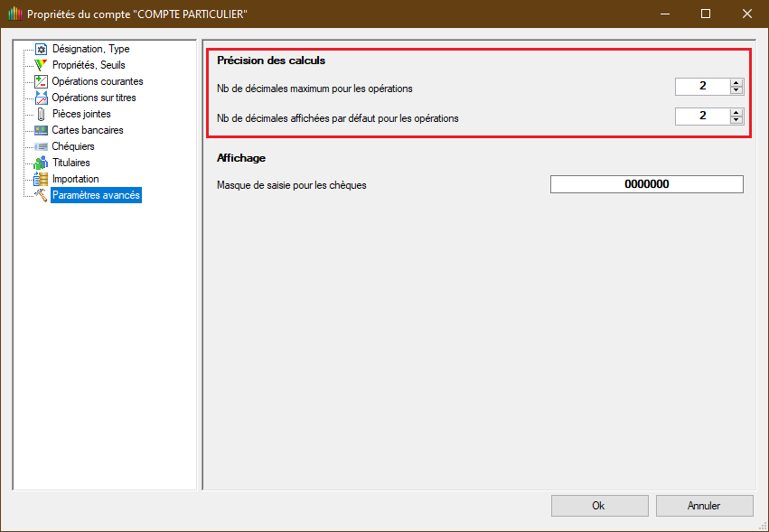Click the Propriétés, Seuils icon
769x532 pixels.
click(x=41, y=65)
